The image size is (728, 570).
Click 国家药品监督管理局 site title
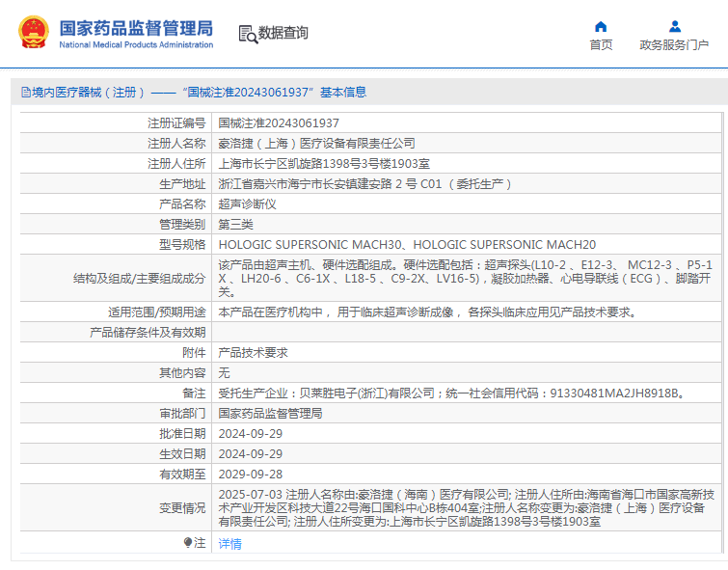pos(136,28)
